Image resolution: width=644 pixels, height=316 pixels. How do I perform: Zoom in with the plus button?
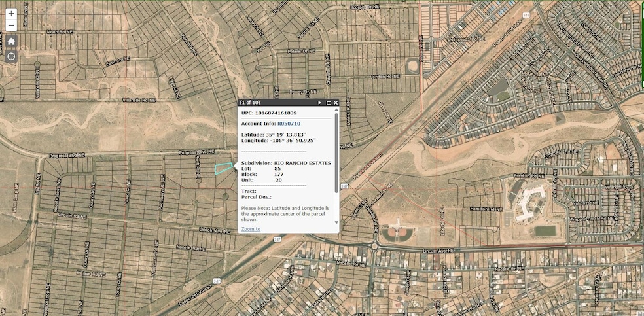(12, 14)
